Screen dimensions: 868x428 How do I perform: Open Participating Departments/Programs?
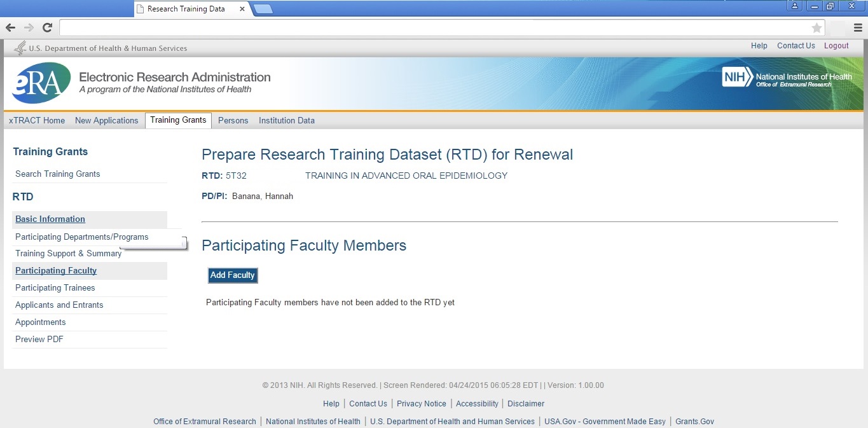point(82,237)
